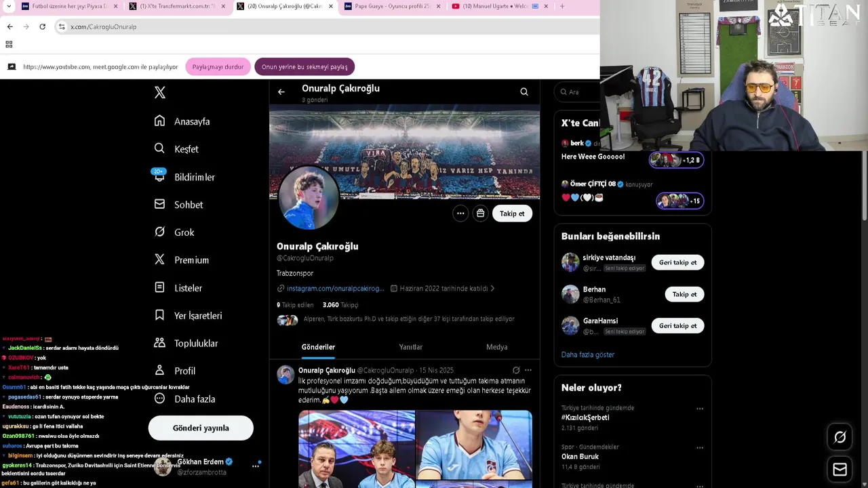Expand Haziran 2022 join date chevron
This screenshot has width=868, height=488.
493,288
